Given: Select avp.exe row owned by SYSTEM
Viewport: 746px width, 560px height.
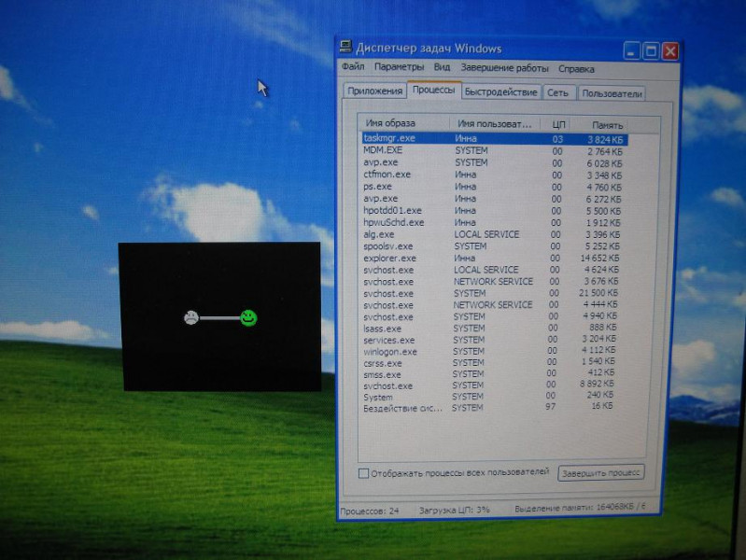Looking at the screenshot, I should [x=494, y=162].
